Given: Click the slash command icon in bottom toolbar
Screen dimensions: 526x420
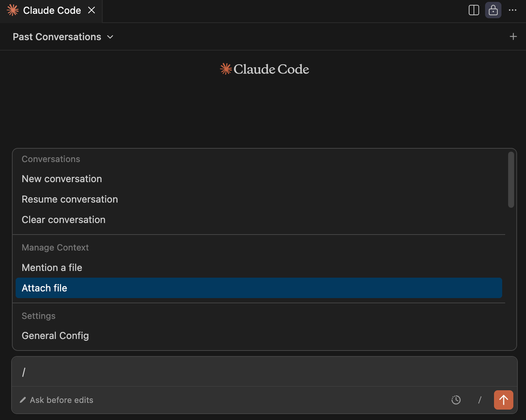Looking at the screenshot, I should click(x=480, y=400).
